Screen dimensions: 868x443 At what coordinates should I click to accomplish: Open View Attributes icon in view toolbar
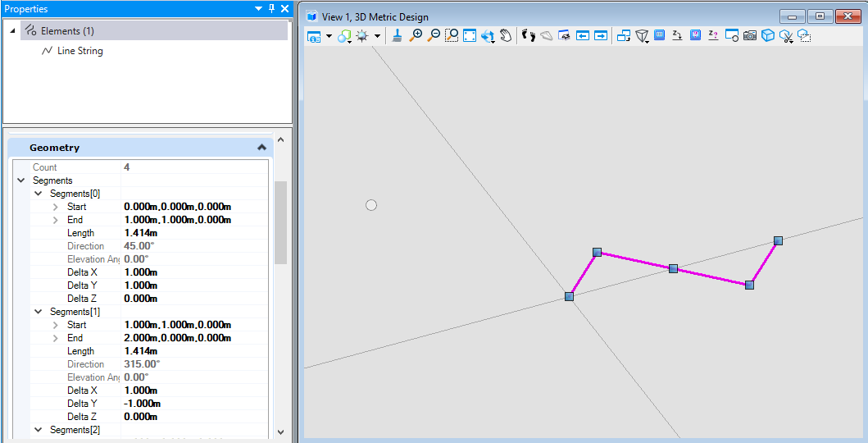pyautogui.click(x=314, y=36)
